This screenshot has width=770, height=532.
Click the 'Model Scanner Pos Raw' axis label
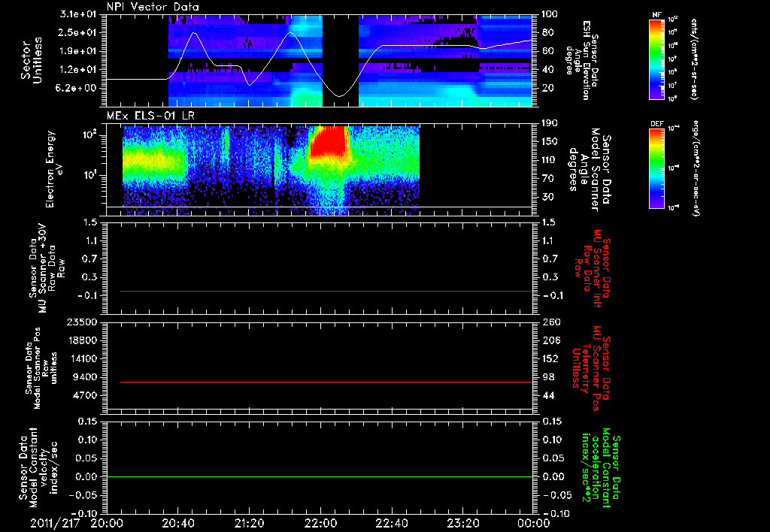pyautogui.click(x=41, y=368)
